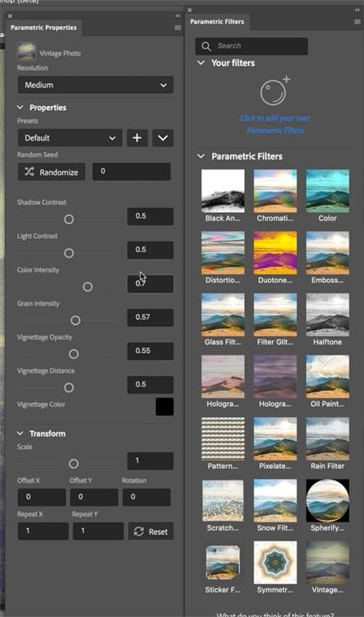This screenshot has width=364, height=617.
Task: Click the Vintage Photo filter thumbnail icon
Action: pos(27,52)
